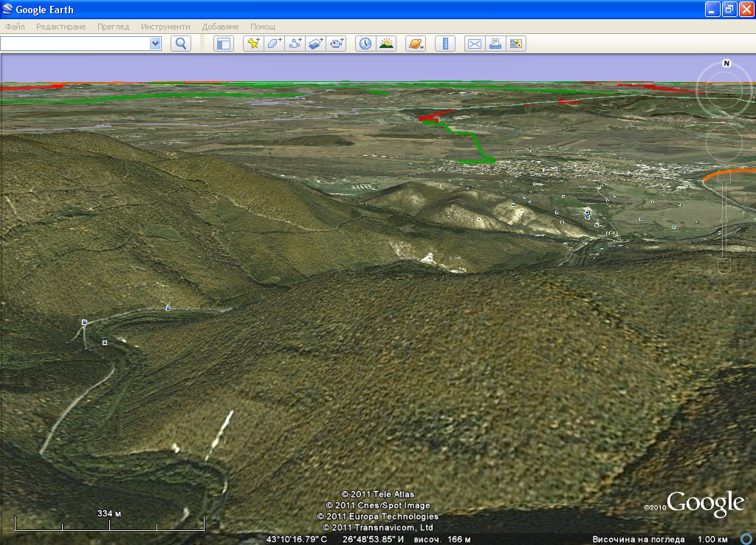The height and width of the screenshot is (545, 756).
Task: Add an image overlay
Action: [x=316, y=44]
